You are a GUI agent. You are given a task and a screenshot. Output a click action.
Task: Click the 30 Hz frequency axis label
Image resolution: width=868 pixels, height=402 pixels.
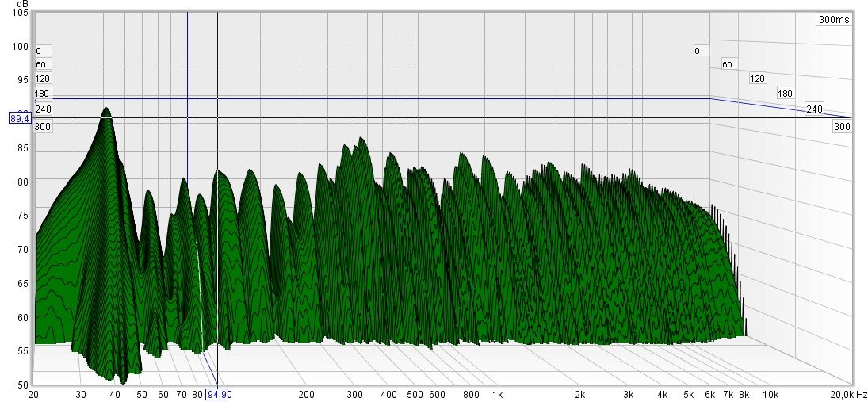point(81,395)
